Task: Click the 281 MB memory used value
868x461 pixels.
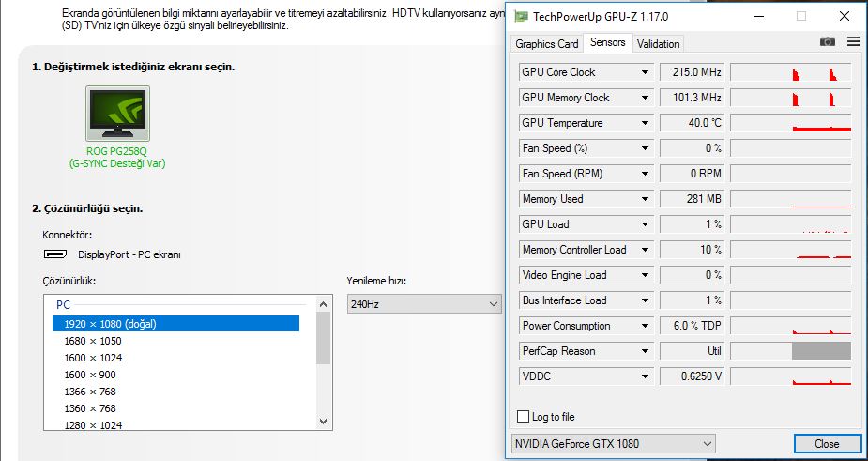Action: (692, 199)
